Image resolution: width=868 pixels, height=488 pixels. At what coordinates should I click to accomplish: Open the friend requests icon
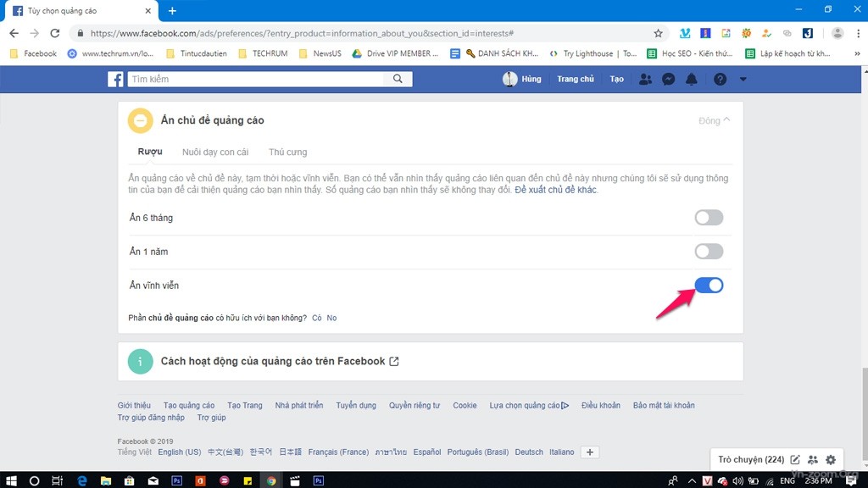coord(645,79)
